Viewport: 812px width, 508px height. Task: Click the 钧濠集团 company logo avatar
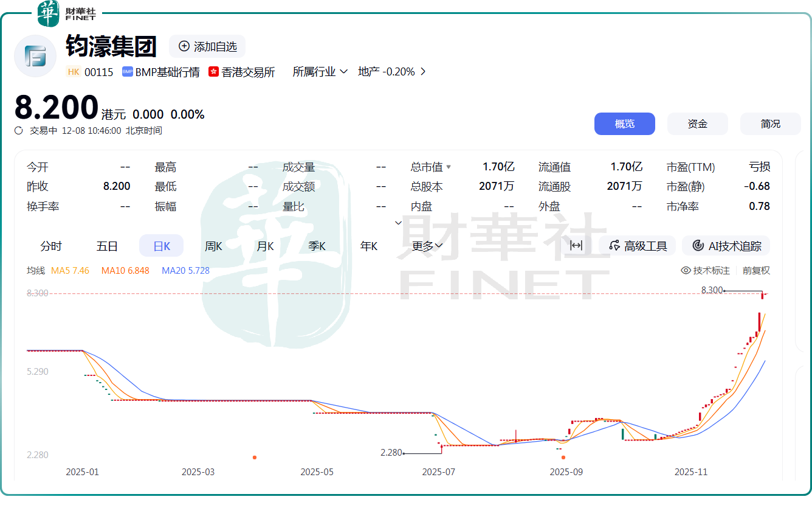[35, 56]
